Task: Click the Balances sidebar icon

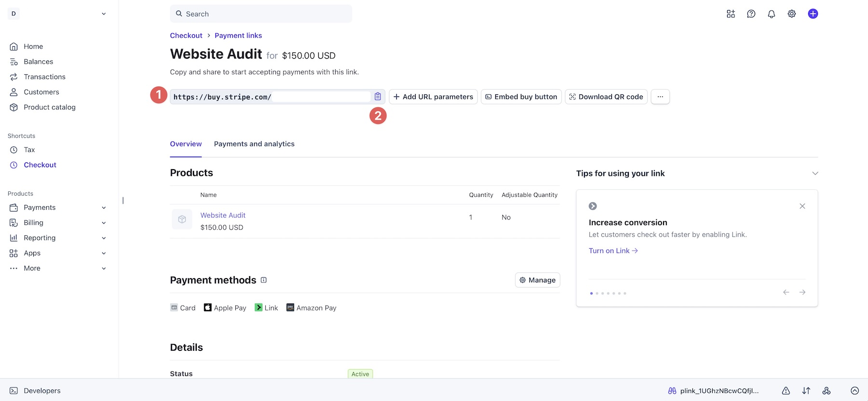Action: pos(14,62)
